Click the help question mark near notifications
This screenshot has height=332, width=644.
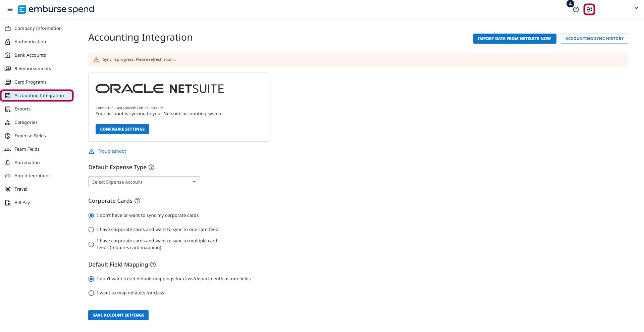coord(576,10)
